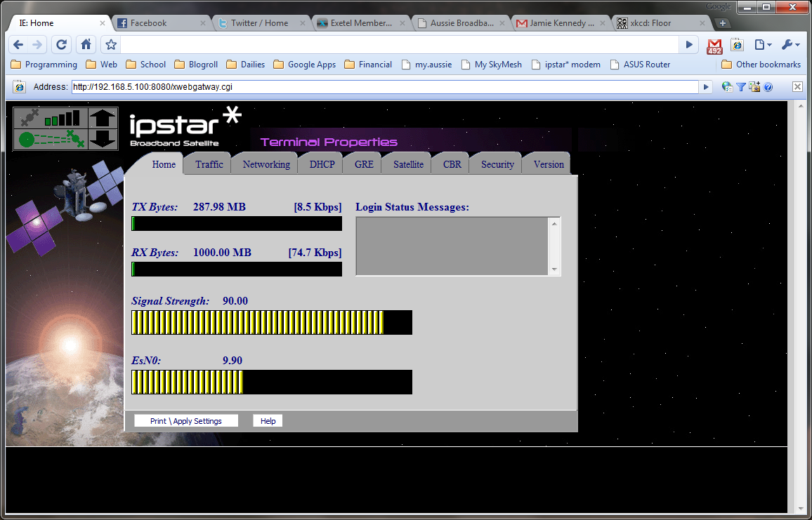Open the Gmail checker extension showing 492

point(714,46)
